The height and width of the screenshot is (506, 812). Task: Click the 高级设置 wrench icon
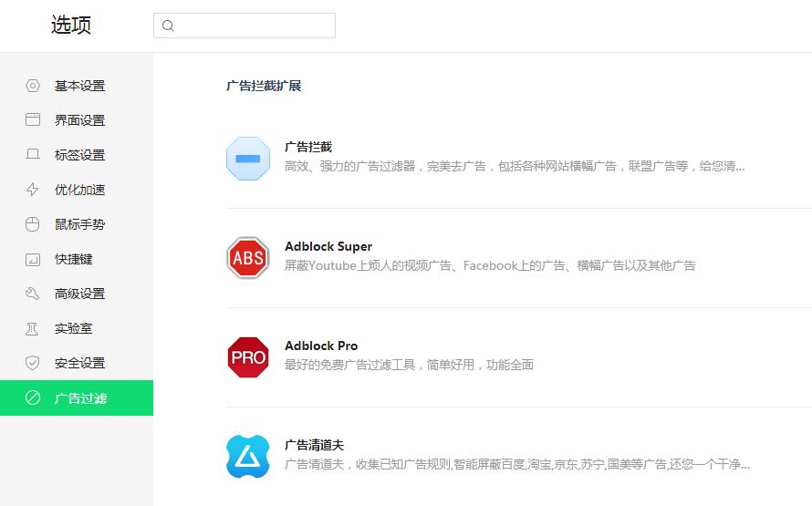tap(33, 294)
